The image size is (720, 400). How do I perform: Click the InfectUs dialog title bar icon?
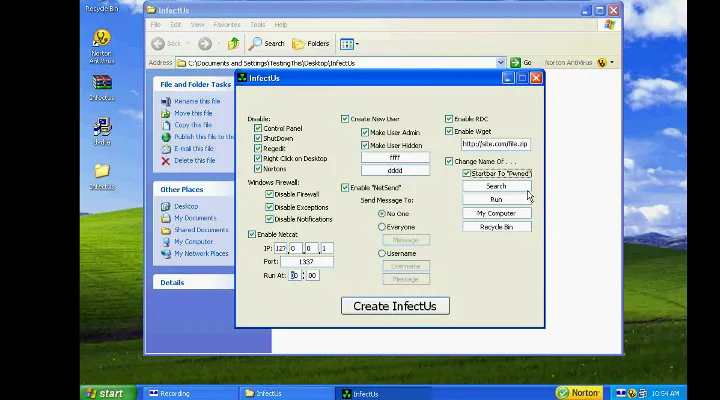pyautogui.click(x=242, y=78)
